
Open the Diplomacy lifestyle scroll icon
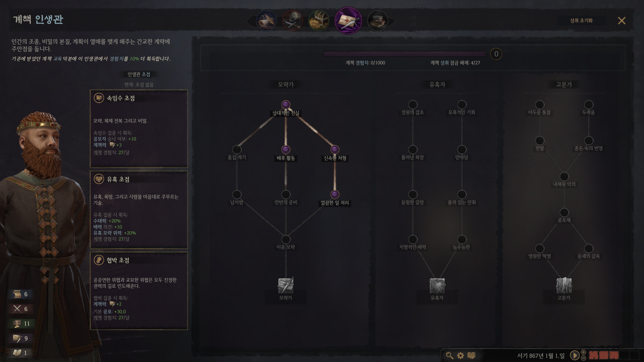coord(267,21)
